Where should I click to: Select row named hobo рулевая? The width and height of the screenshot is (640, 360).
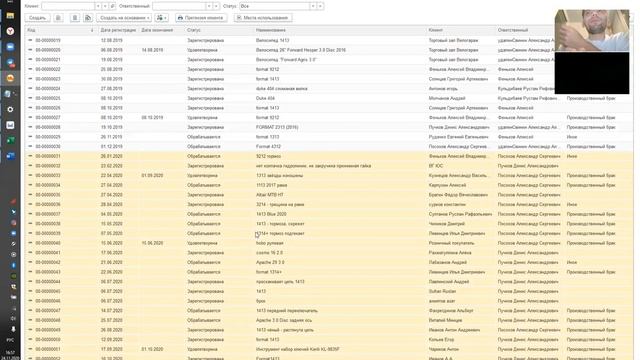(329, 243)
